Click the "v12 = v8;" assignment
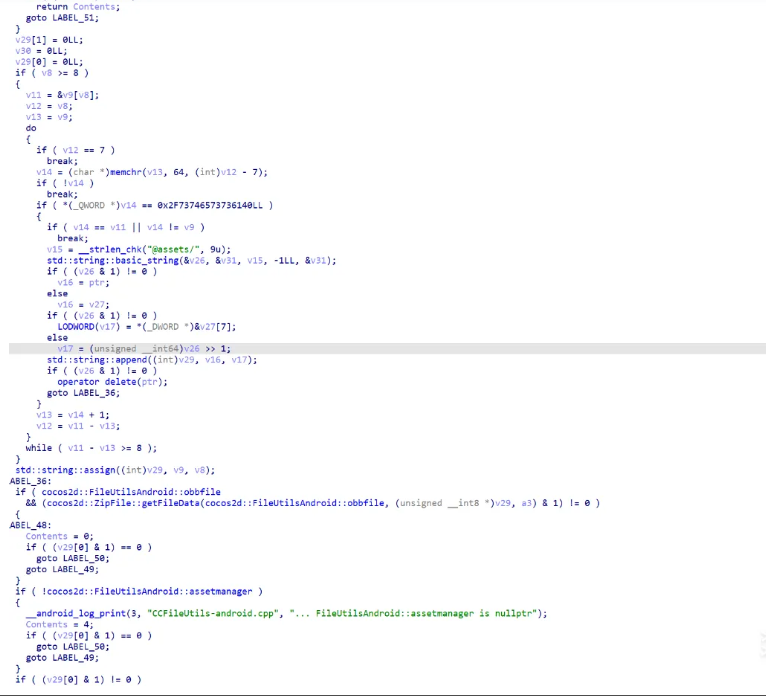766x696 pixels. point(49,106)
